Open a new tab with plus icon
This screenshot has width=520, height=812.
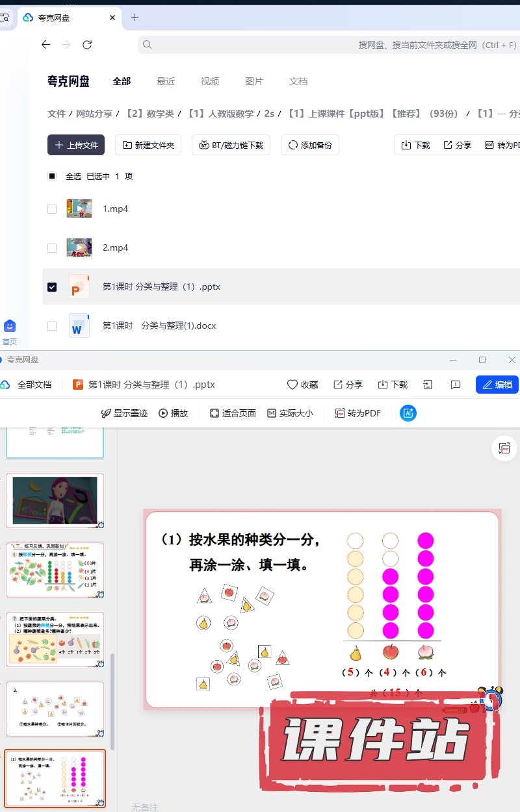[135, 18]
